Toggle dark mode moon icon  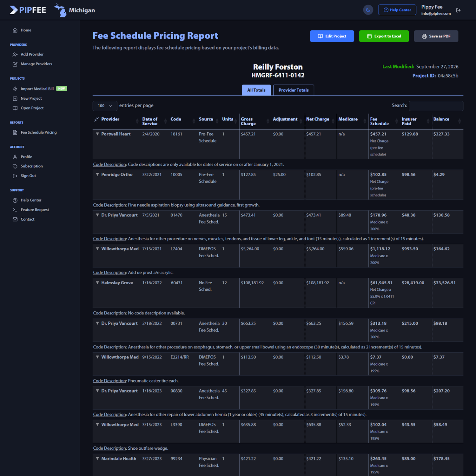click(368, 10)
